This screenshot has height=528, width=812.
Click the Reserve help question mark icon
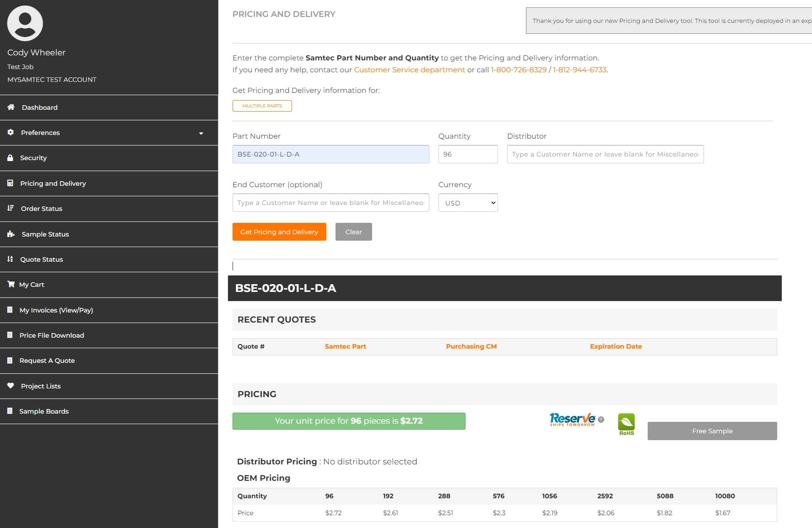tap(601, 420)
